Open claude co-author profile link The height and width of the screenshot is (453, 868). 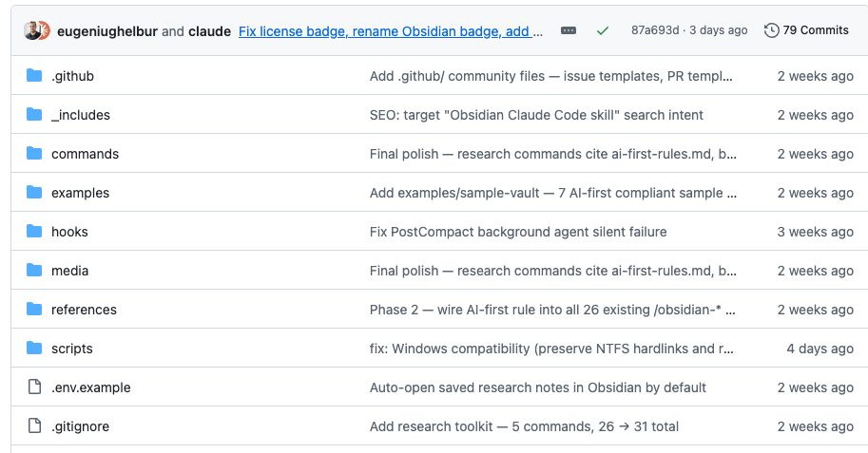(209, 31)
